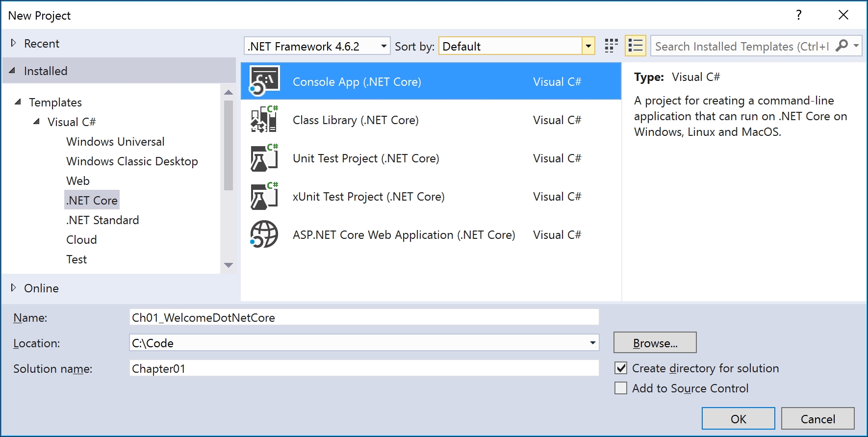868x437 pixels.
Task: Select the Console App (.NET Core) template icon
Action: [264, 81]
